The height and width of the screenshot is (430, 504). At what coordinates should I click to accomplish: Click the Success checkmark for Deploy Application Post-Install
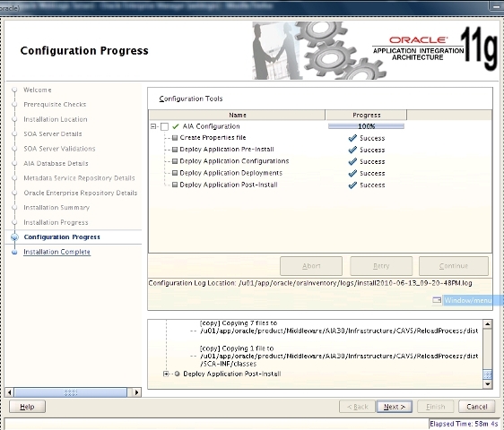click(352, 185)
